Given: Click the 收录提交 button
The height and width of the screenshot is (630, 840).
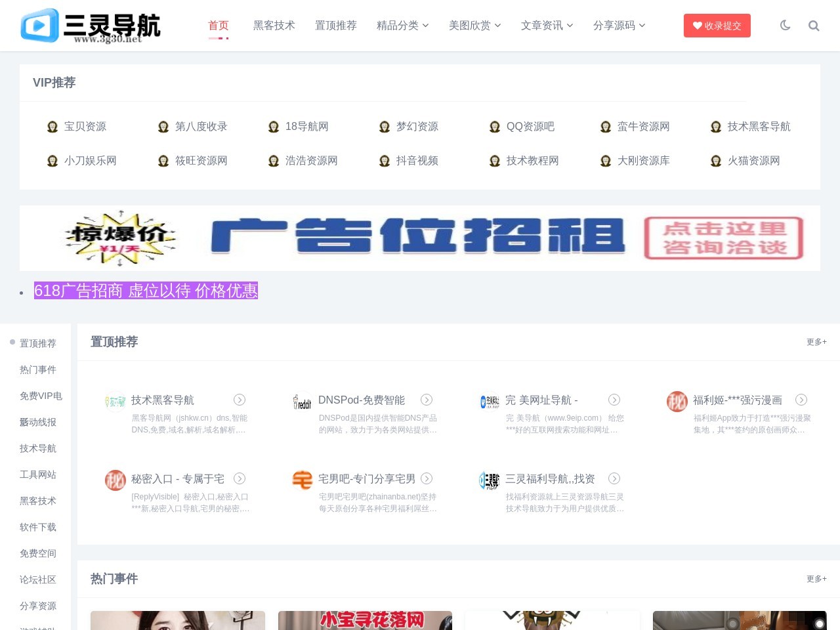Looking at the screenshot, I should pos(717,26).
